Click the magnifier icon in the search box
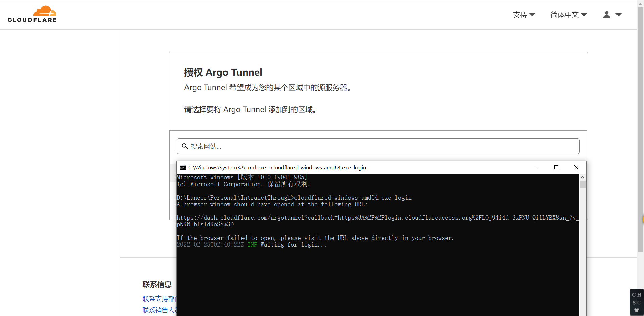This screenshot has height=316, width=644. pos(185,146)
